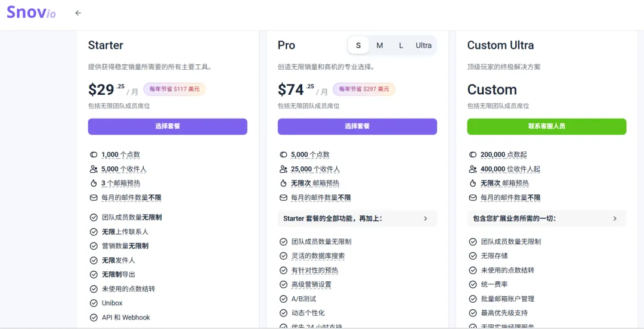Image resolution: width=644 pixels, height=329 pixels.
Task: Click the Custom Ultra plan heading
Action: point(500,45)
